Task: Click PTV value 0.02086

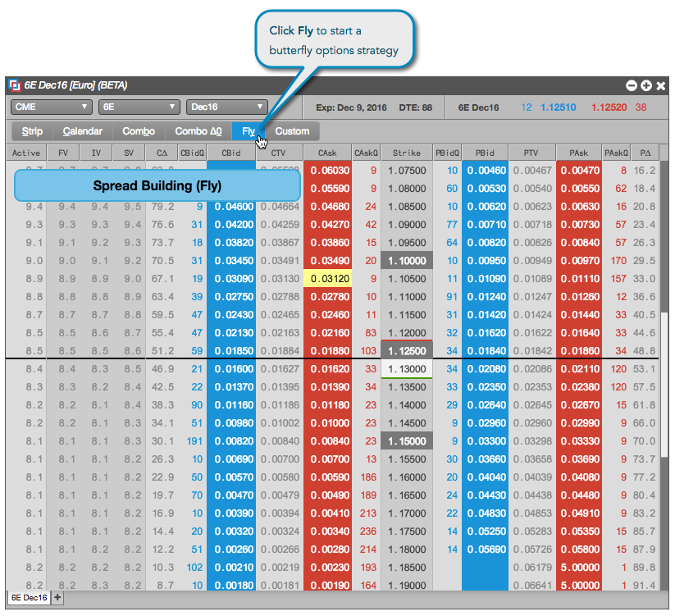Action: point(532,369)
